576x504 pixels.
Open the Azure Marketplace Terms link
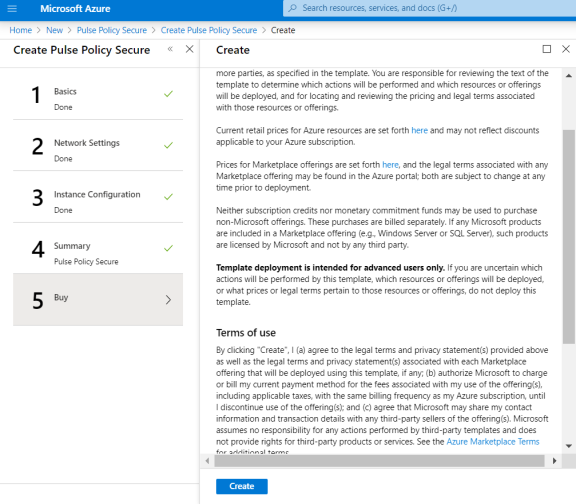point(493,442)
